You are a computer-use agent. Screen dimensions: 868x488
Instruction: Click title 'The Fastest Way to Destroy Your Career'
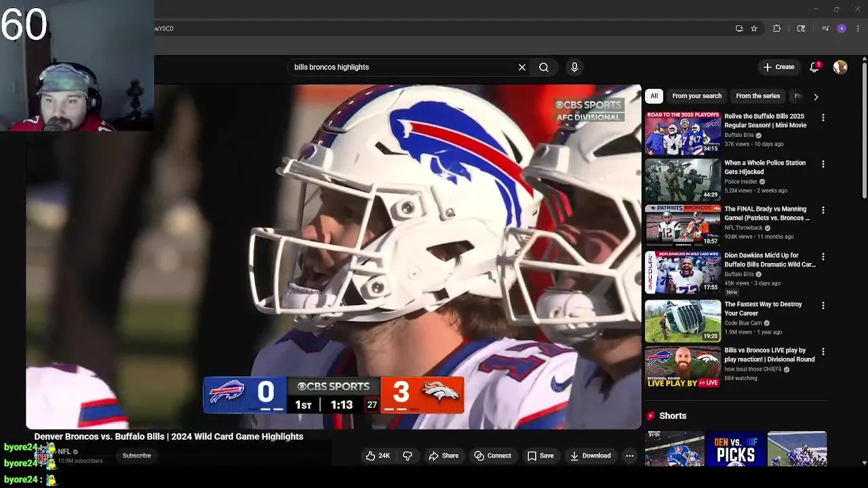(763, 309)
